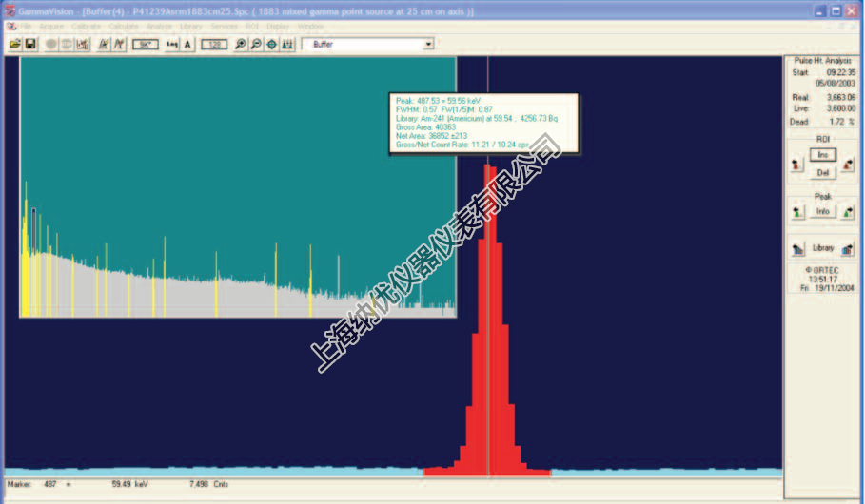Viewport: 865px width, 504px height.
Task: Click the document icon left of File menu
Action: pyautogui.click(x=11, y=26)
